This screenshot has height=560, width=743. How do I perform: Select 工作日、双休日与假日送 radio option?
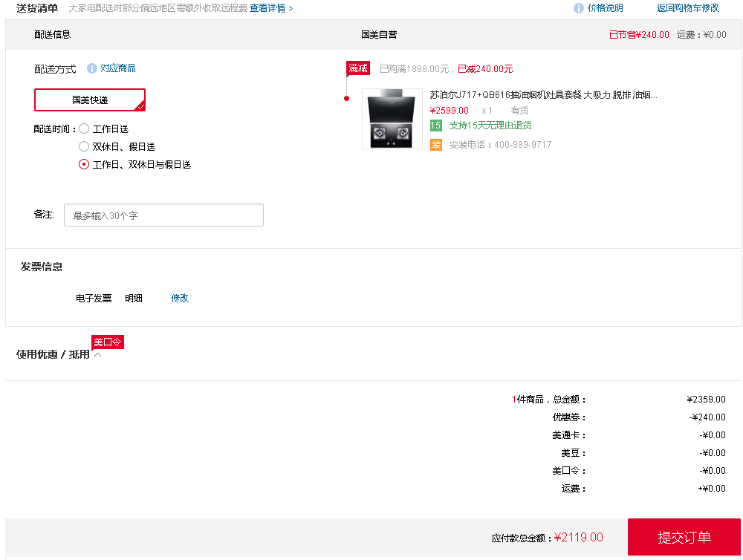(x=84, y=164)
